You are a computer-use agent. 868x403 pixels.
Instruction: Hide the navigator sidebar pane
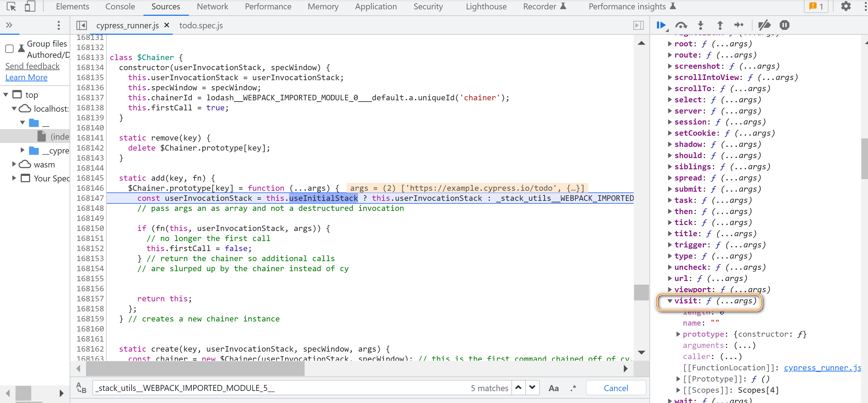[81, 26]
